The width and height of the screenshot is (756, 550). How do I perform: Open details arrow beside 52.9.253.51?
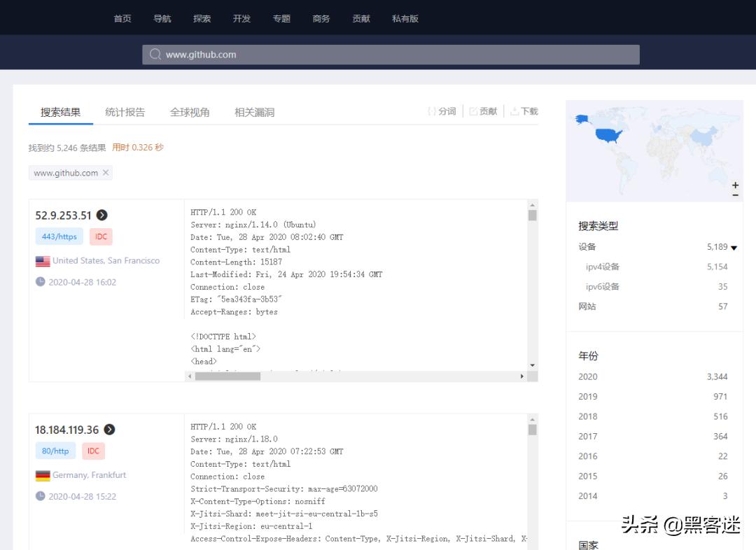103,215
